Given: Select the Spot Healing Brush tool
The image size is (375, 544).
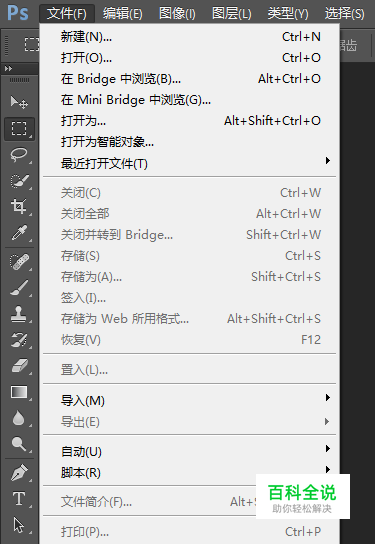Looking at the screenshot, I should [19, 262].
